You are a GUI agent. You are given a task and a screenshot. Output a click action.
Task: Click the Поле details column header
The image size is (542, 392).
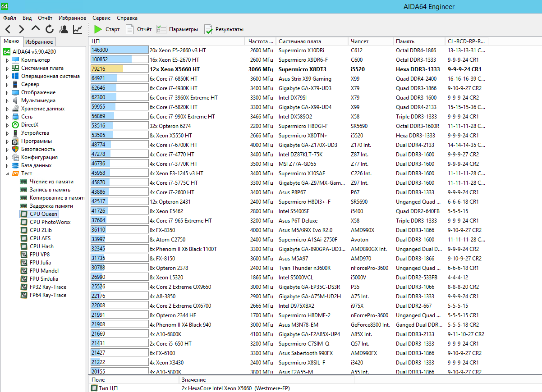(x=134, y=380)
